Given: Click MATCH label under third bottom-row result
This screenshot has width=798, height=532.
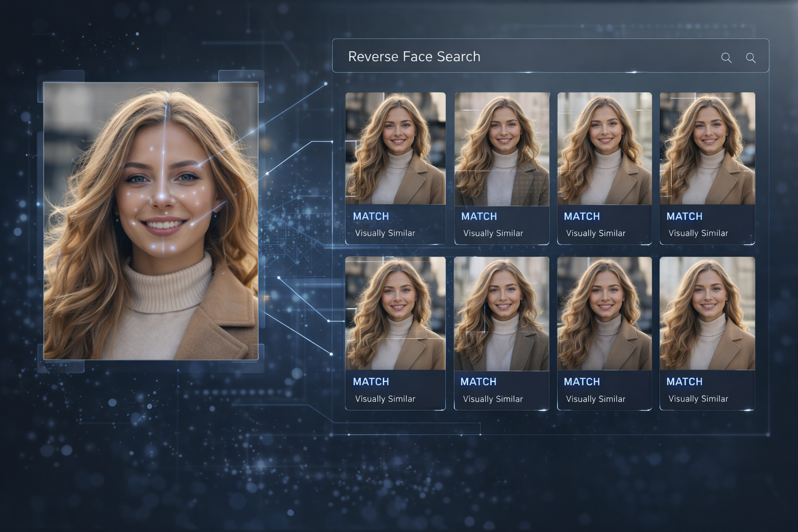Looking at the screenshot, I should pyautogui.click(x=582, y=382).
